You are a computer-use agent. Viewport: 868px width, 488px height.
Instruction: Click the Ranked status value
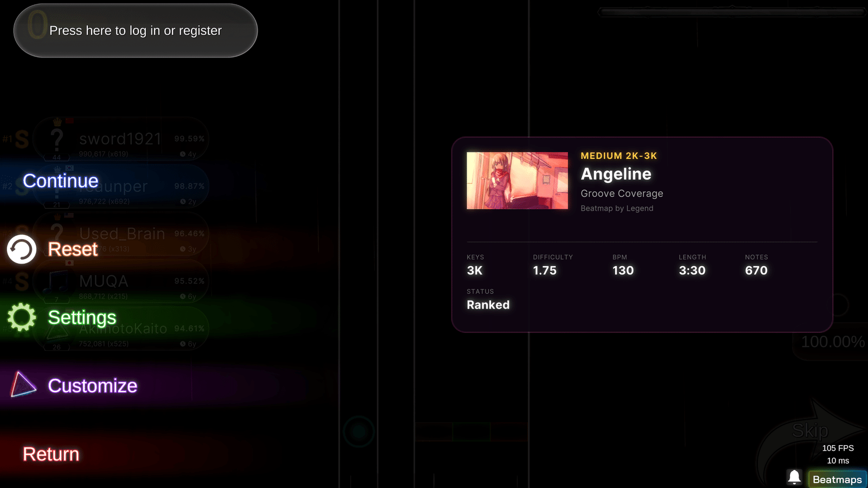click(488, 305)
